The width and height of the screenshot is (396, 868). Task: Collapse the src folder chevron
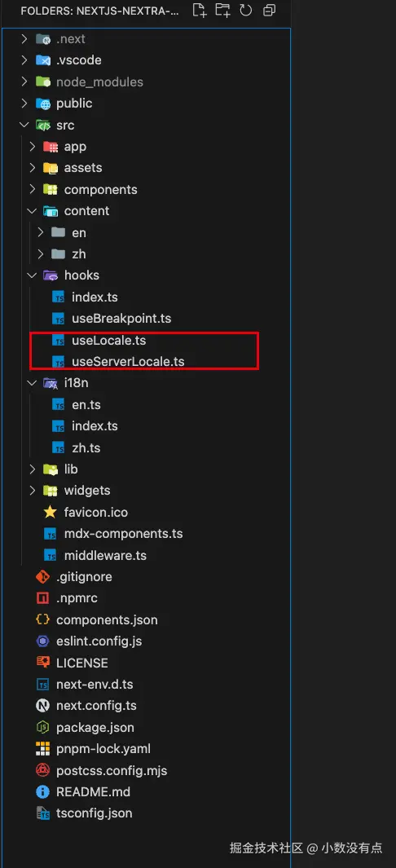24,126
